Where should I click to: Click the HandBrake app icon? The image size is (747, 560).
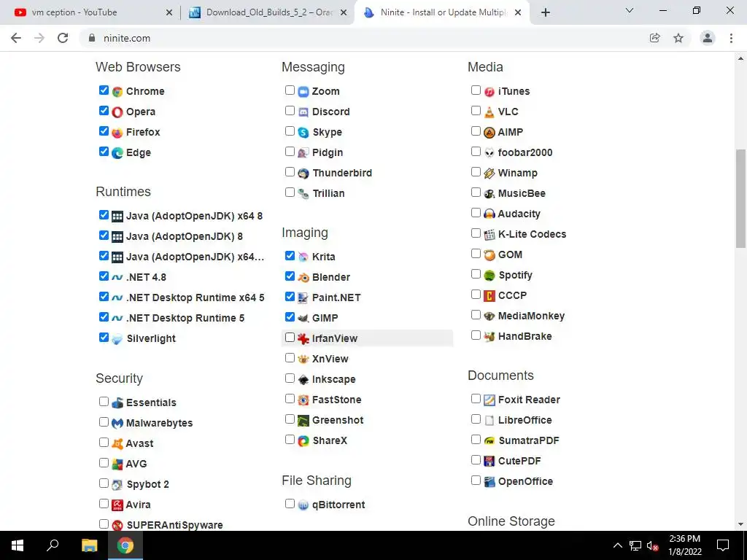(489, 337)
